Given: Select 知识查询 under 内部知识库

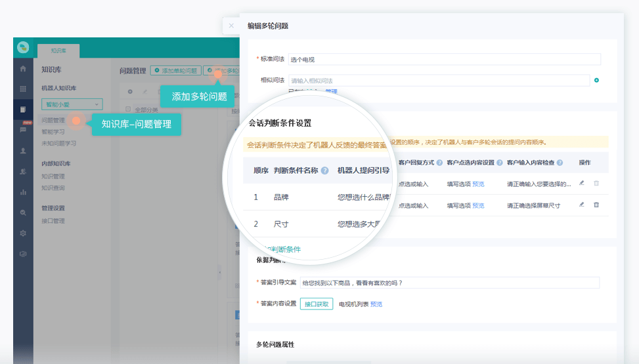Looking at the screenshot, I should coord(53,188).
